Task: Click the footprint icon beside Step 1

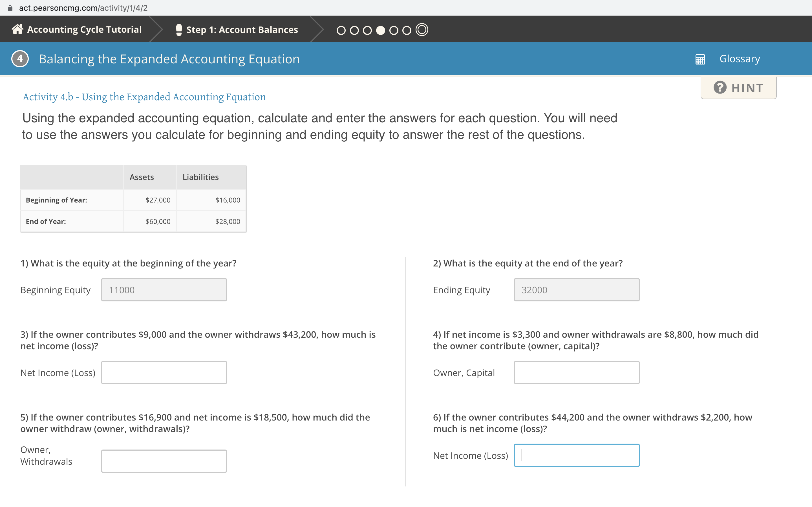Action: (179, 29)
